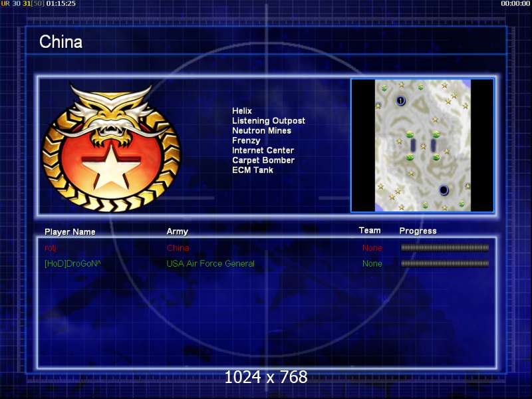Click the white map preview terrain
The width and height of the screenshot is (532, 399).
click(x=423, y=146)
